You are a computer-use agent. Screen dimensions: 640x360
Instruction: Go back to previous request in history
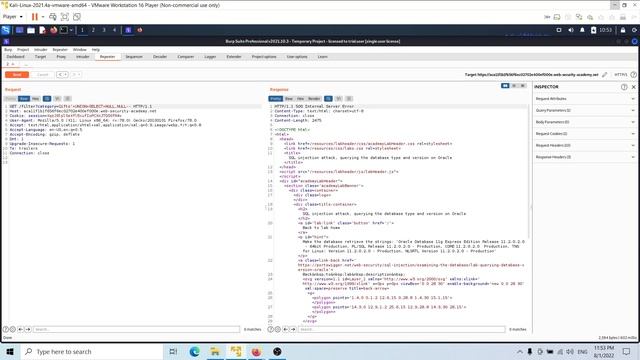pos(62,75)
